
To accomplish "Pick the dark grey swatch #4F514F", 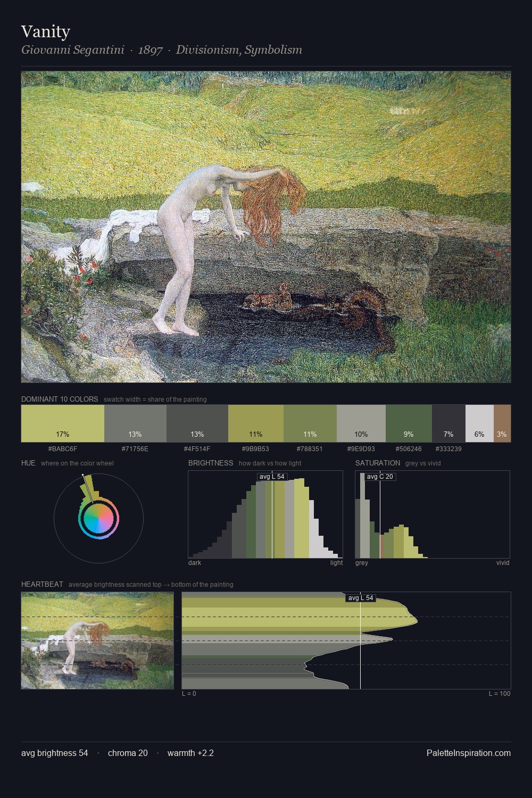I will [197, 423].
